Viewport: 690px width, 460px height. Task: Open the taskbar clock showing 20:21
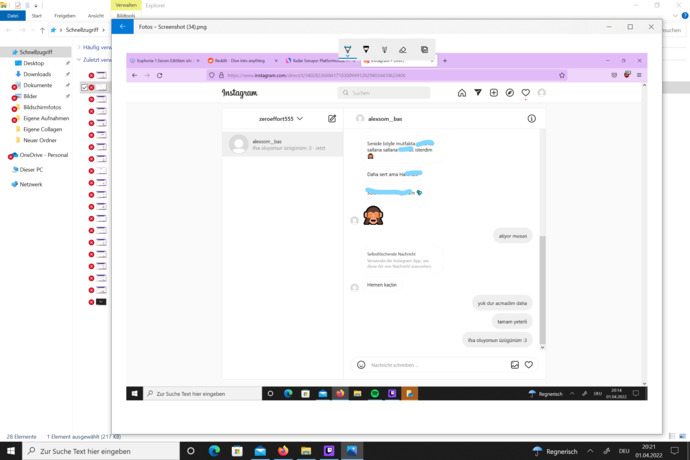[x=649, y=451]
